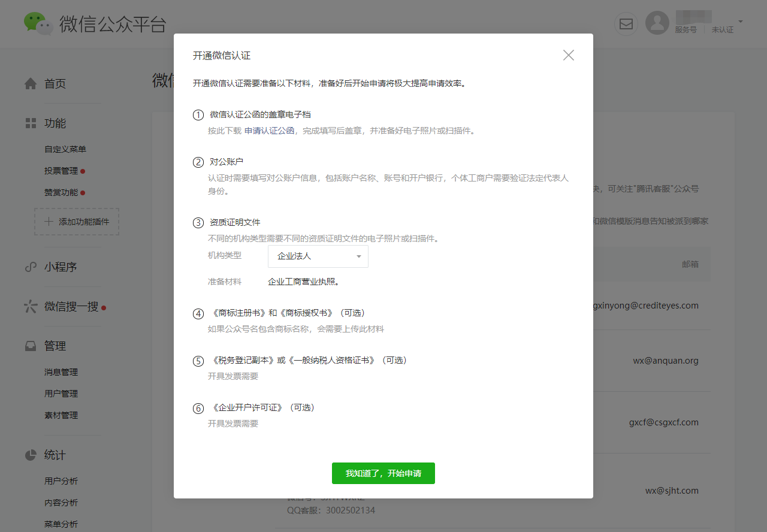Image resolution: width=767 pixels, height=532 pixels.
Task: Click the user avatar icon
Action: [657, 23]
